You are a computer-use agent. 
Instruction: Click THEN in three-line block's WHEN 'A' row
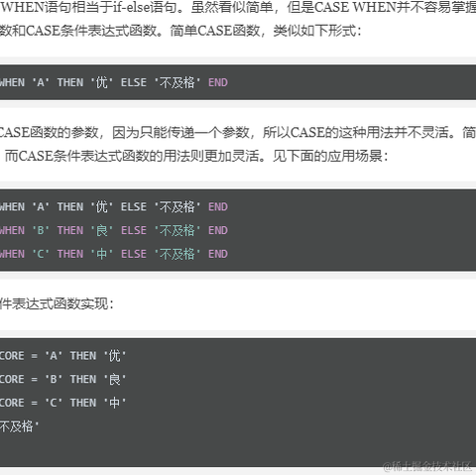coord(70,207)
